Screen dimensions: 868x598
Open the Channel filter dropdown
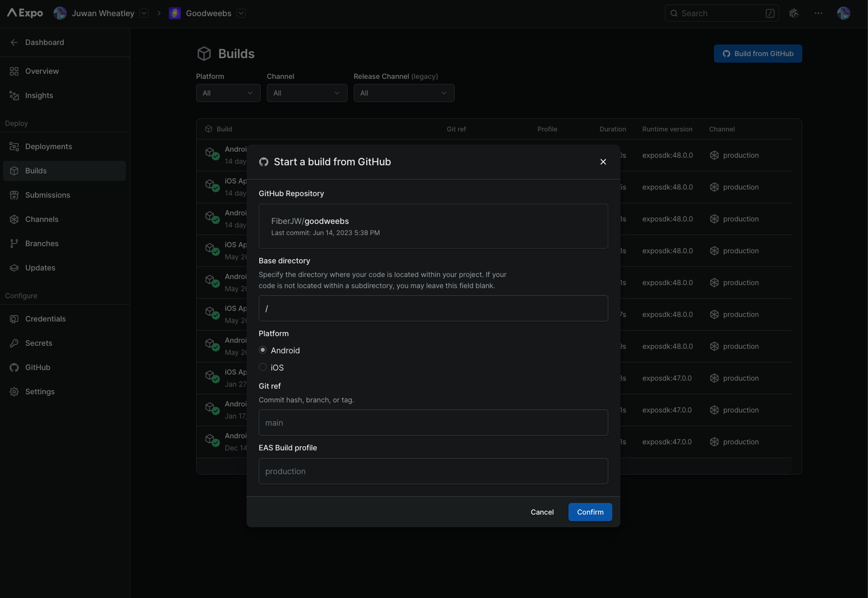307,93
